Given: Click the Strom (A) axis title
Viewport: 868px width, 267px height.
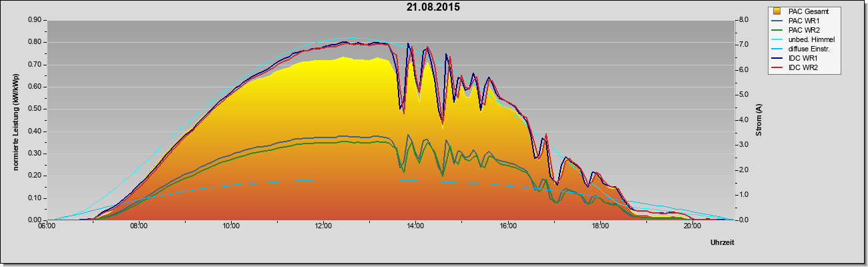Looking at the screenshot, I should (760, 120).
